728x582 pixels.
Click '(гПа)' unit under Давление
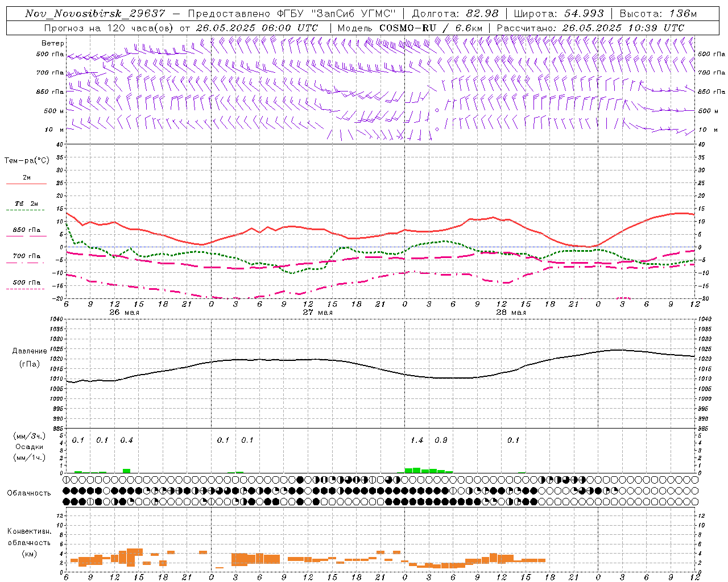(x=29, y=364)
